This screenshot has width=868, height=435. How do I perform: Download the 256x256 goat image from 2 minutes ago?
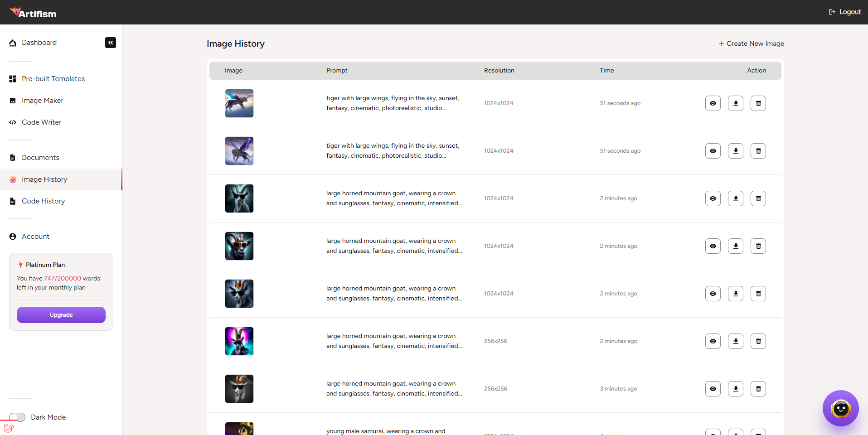pyautogui.click(x=736, y=341)
